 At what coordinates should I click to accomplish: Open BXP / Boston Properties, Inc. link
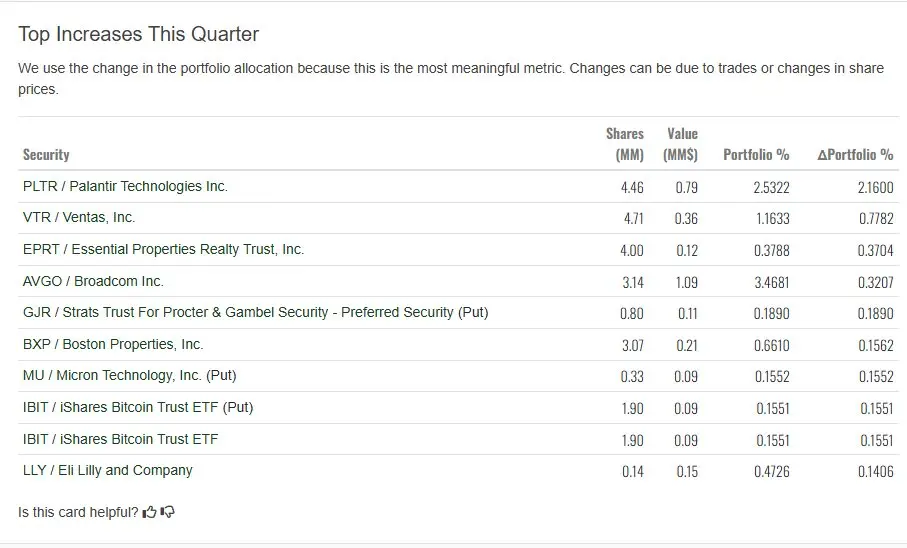tap(113, 344)
